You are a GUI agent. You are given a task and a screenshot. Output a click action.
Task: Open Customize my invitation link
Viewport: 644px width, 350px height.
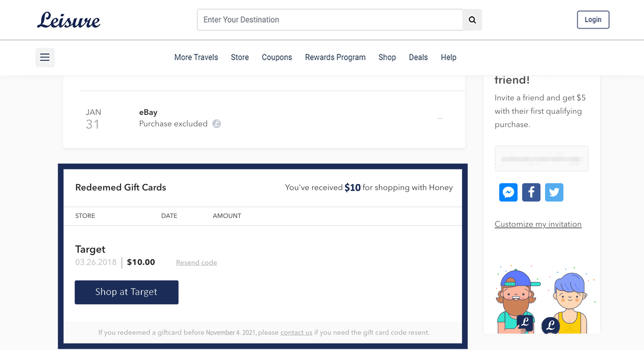538,224
